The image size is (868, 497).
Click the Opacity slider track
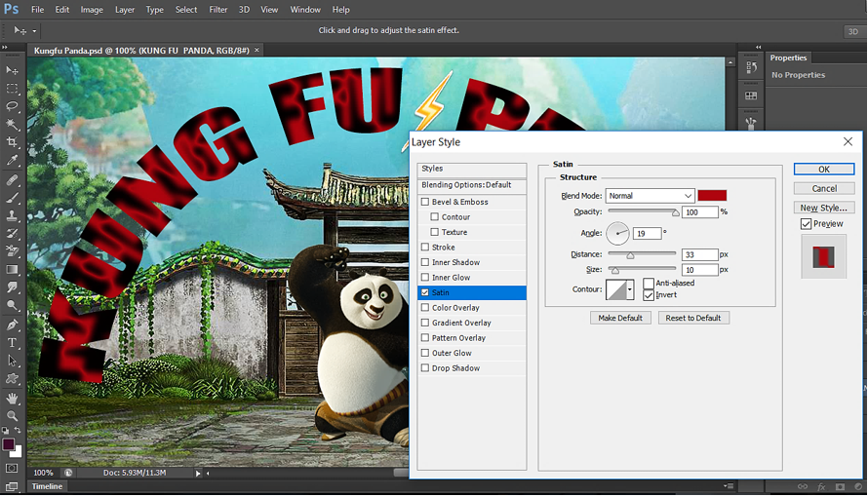(x=642, y=210)
